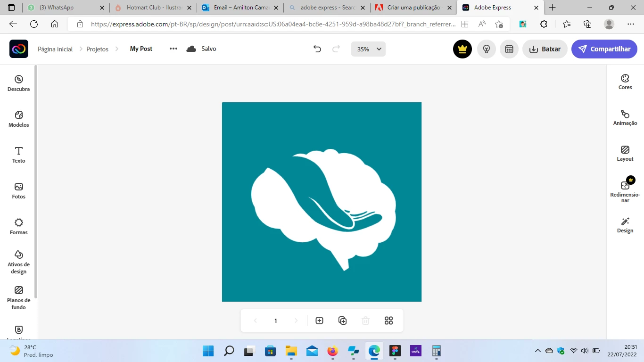The height and width of the screenshot is (362, 644).
Task: Redo the last undone action
Action: [x=336, y=49]
